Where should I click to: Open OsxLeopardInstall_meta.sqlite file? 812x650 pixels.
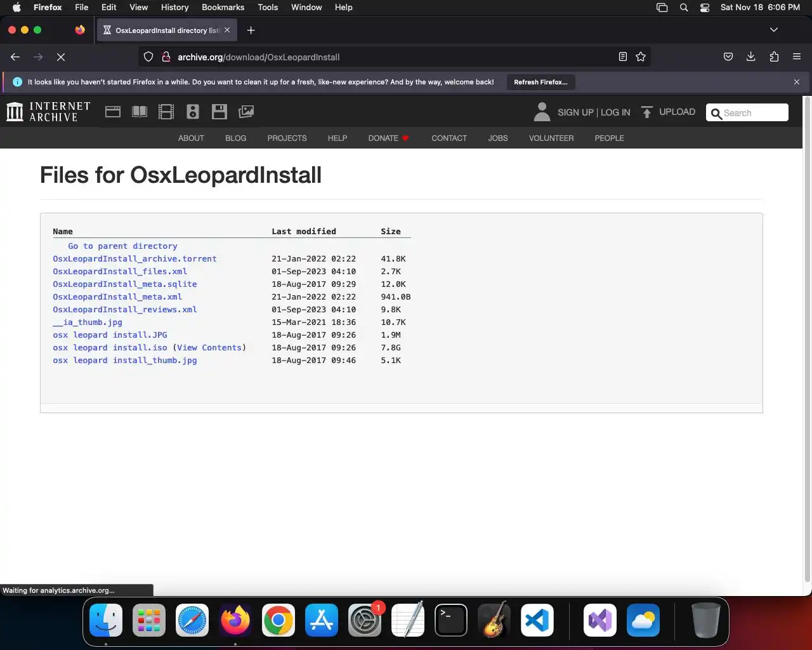125,284
